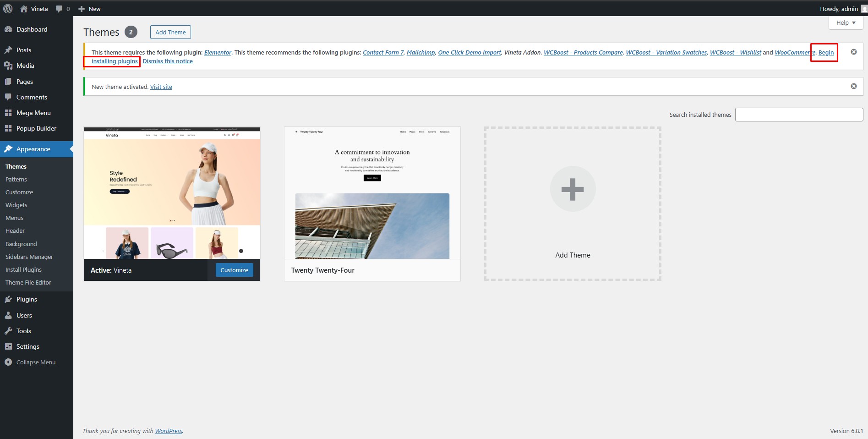Click the WordPress footer link
The height and width of the screenshot is (439, 868).
click(169, 431)
